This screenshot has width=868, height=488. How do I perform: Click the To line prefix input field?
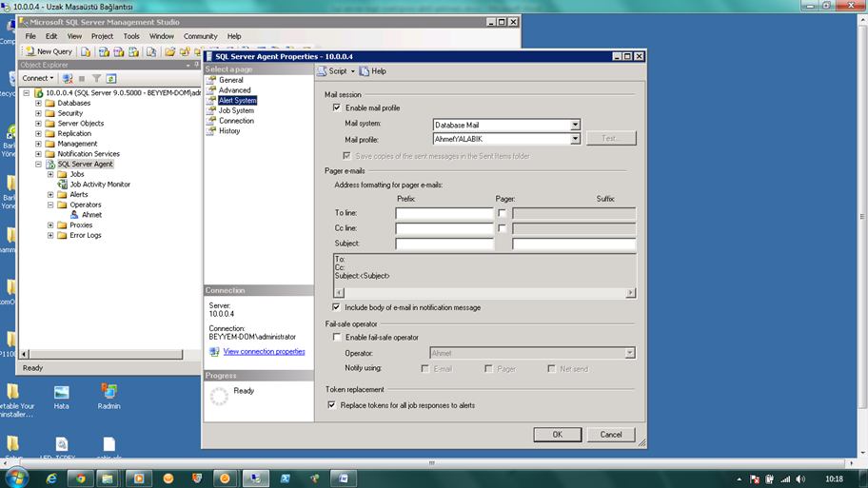[x=444, y=214]
